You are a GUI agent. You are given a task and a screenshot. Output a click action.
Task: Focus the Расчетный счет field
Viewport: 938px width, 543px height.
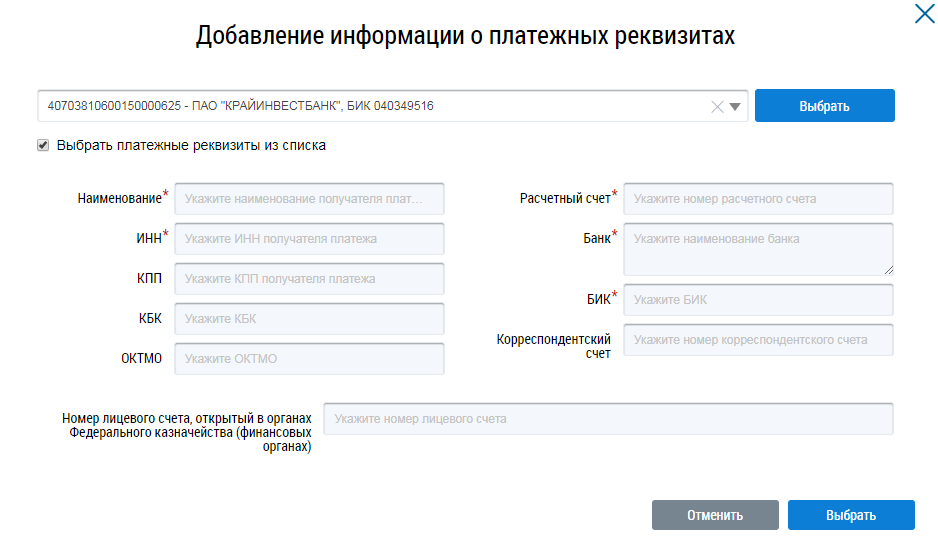pos(758,199)
